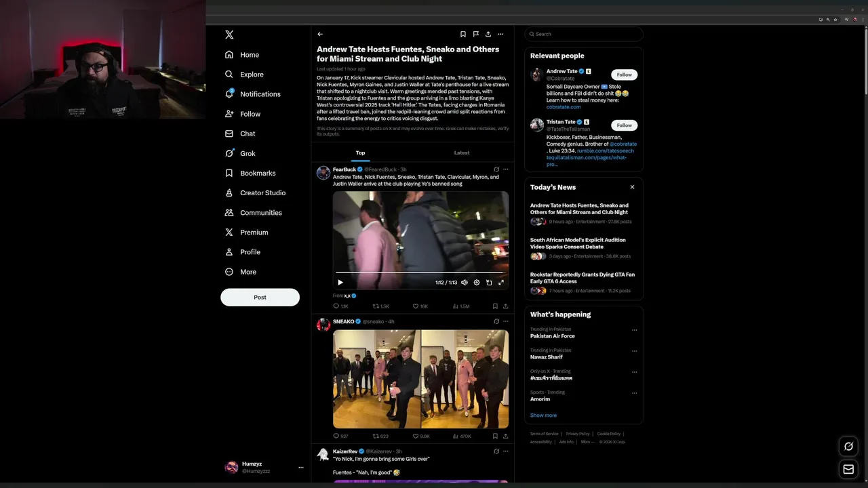Click the Premium X icon
This screenshot has width=868, height=488.
(229, 232)
